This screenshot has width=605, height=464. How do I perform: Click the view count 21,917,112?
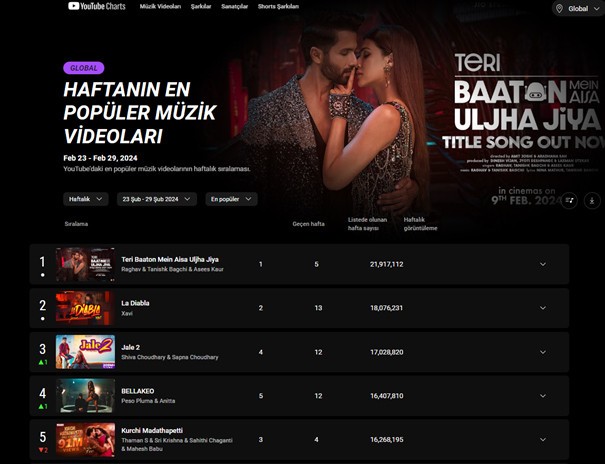click(387, 264)
